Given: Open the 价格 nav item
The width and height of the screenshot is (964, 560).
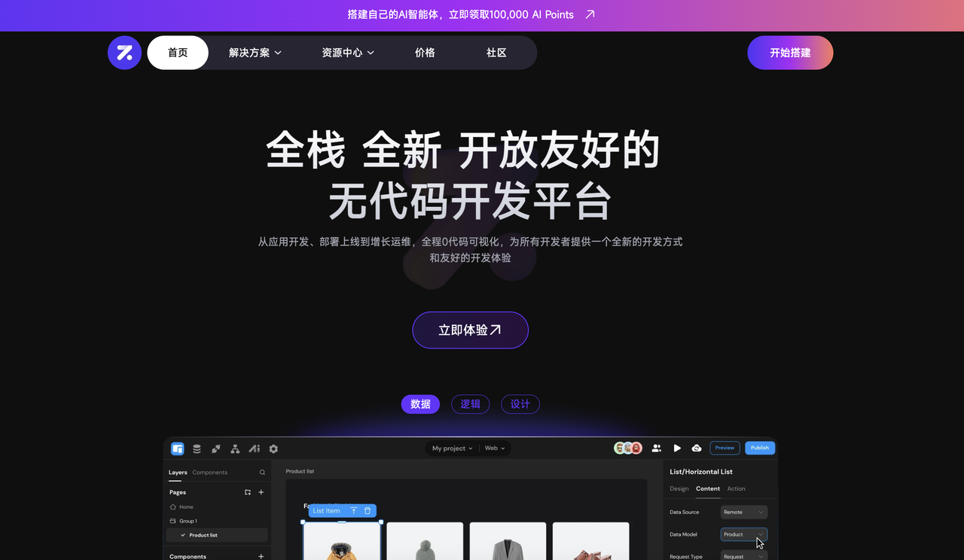Looking at the screenshot, I should click(425, 53).
